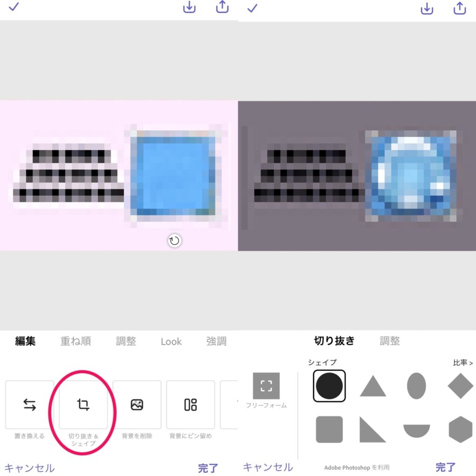Select the half-circle shape option
Screen dimensions: 476x476
[x=416, y=431]
